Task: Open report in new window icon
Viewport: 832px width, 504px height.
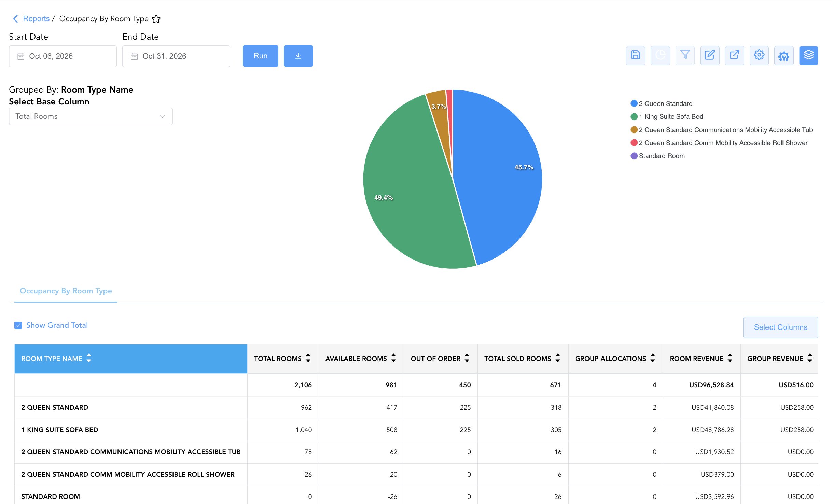Action: [x=734, y=55]
